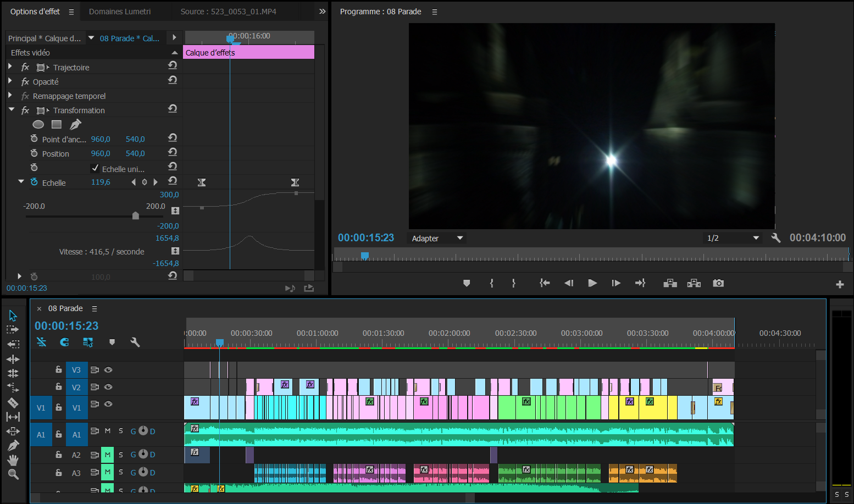Play the sequence in Program monitor
The width and height of the screenshot is (854, 504).
click(x=592, y=283)
